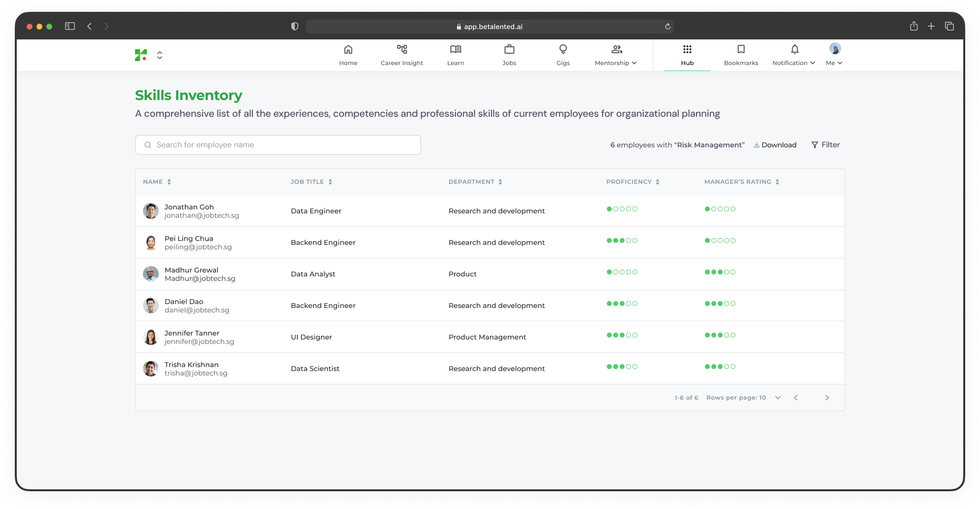This screenshot has width=980, height=509.
Task: Click Trisha Krishnan's name
Action: click(x=191, y=365)
